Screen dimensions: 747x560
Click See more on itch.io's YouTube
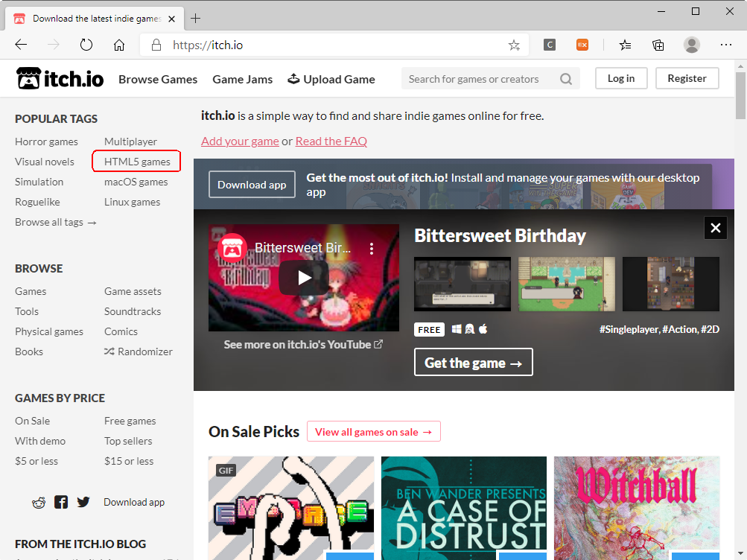coord(303,344)
